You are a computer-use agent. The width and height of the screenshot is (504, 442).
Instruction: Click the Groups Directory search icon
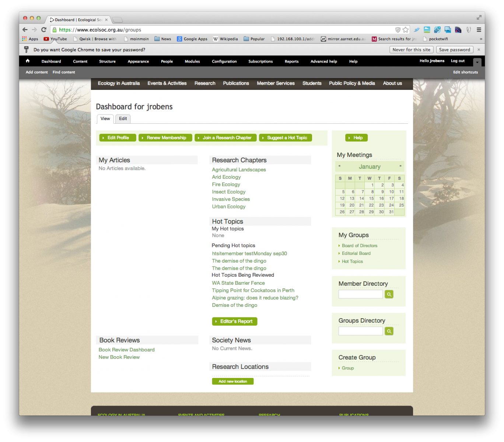coord(389,331)
